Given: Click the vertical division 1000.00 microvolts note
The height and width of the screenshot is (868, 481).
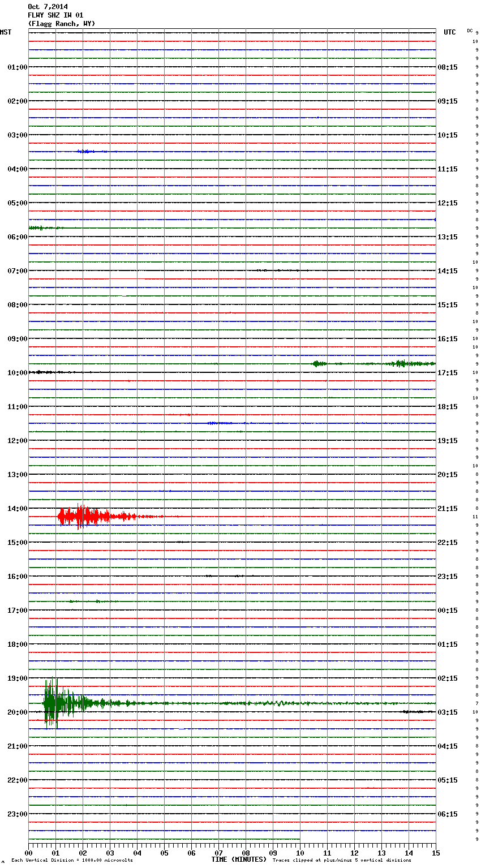Looking at the screenshot, I should click(x=72, y=860).
